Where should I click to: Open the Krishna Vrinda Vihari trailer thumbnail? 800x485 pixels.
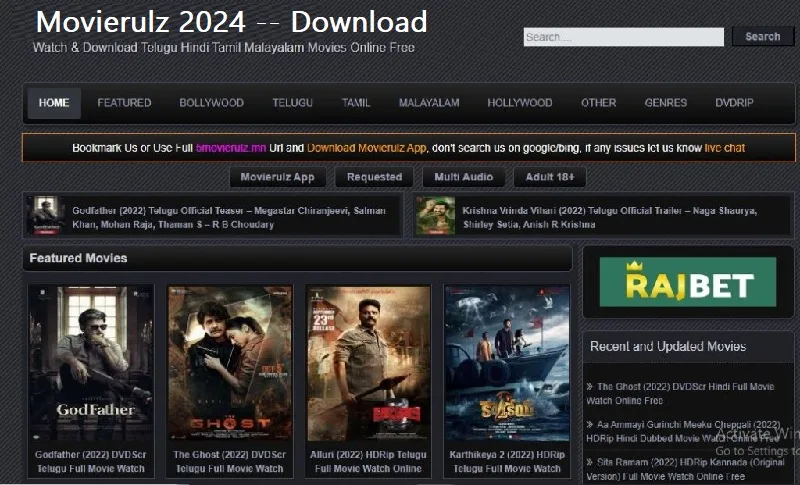435,215
